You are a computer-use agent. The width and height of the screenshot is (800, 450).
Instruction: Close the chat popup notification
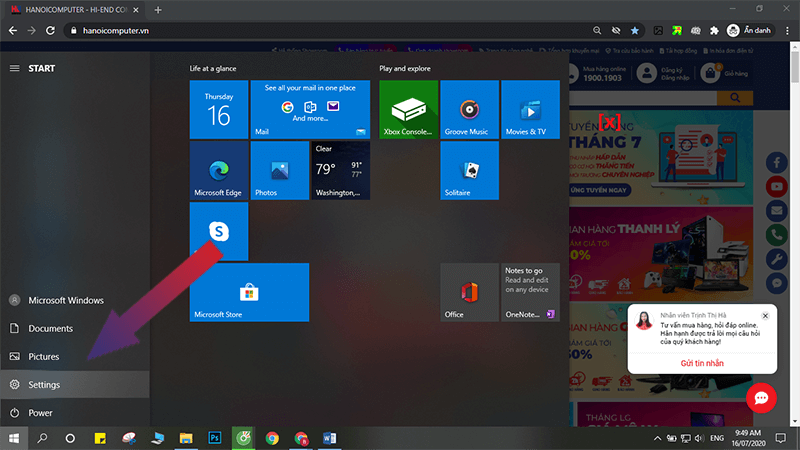765,316
